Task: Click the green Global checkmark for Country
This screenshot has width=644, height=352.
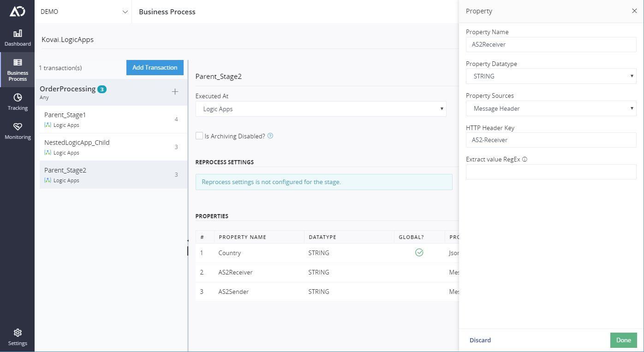Action: (419, 252)
